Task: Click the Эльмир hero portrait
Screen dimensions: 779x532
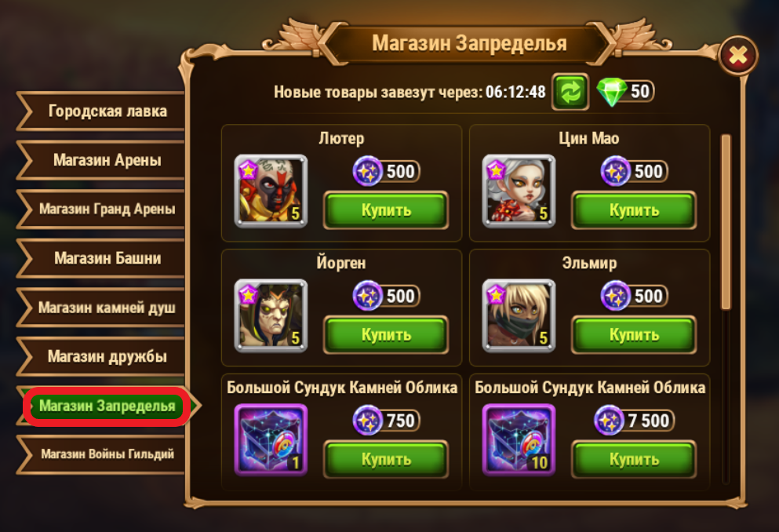Action: [x=519, y=315]
